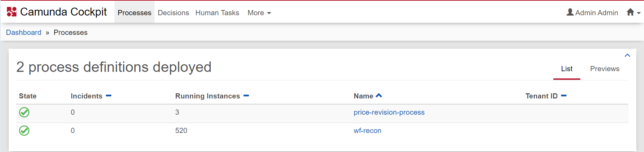Viewport: 644px width, 152px height.
Task: Open Human Tasks in navigation bar
Action: pos(217,13)
